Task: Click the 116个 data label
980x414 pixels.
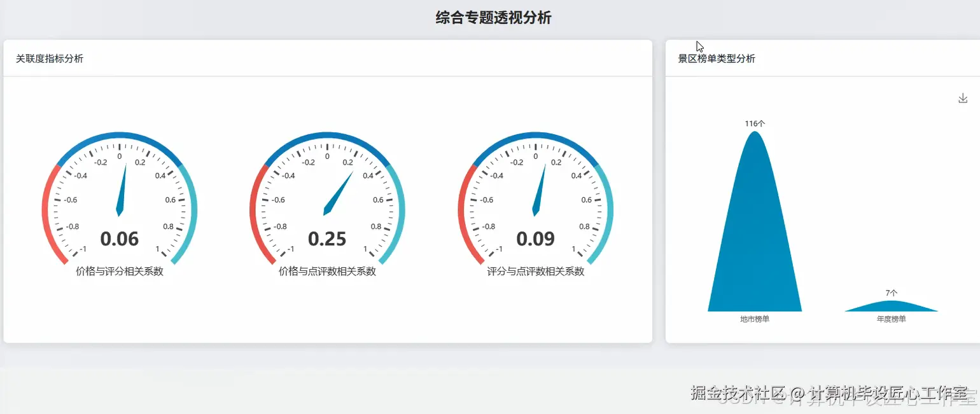Action: (753, 123)
